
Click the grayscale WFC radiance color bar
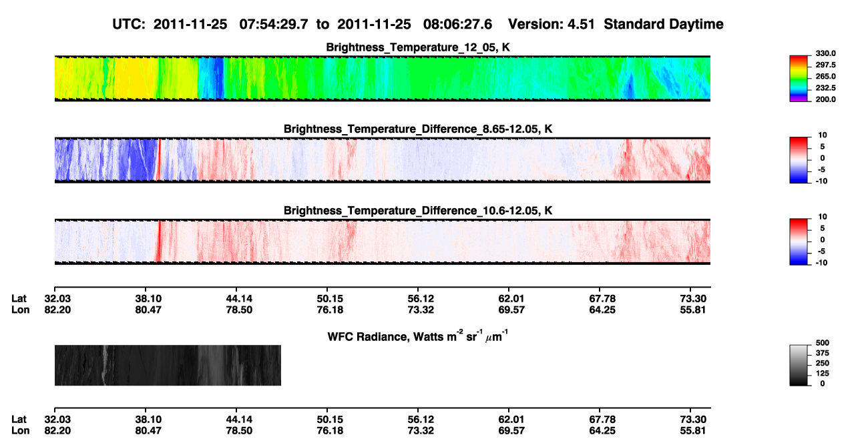point(799,365)
